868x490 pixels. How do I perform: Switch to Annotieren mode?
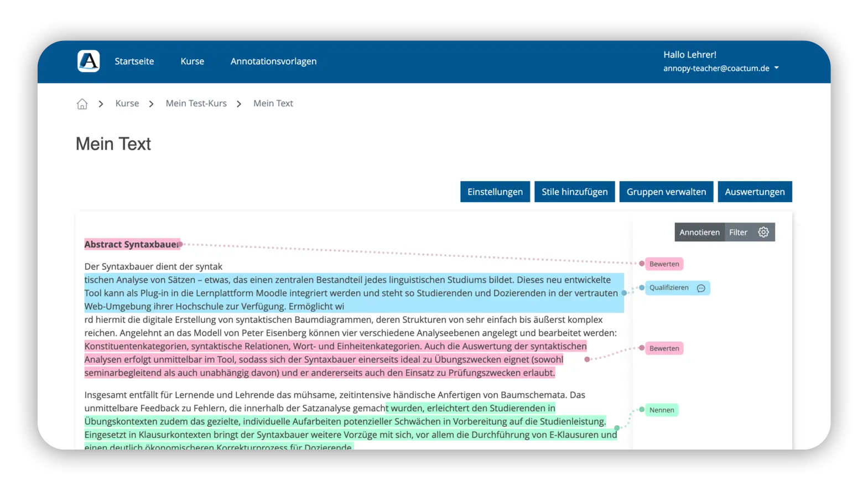[x=699, y=233]
